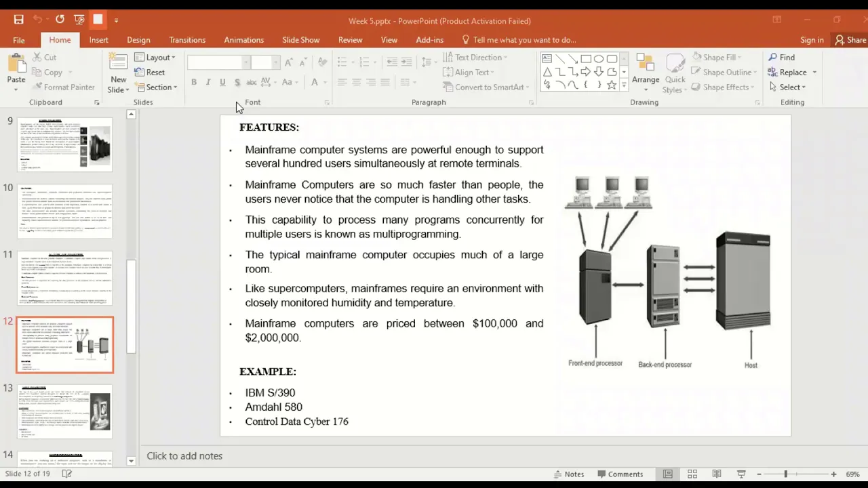
Task: Click the Redo/Repeat icon in title bar
Action: tap(60, 20)
